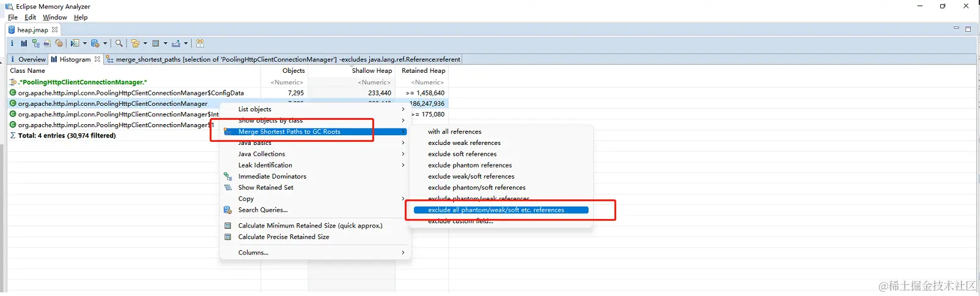
Task: Edit the class name regex filter field
Action: click(x=133, y=82)
